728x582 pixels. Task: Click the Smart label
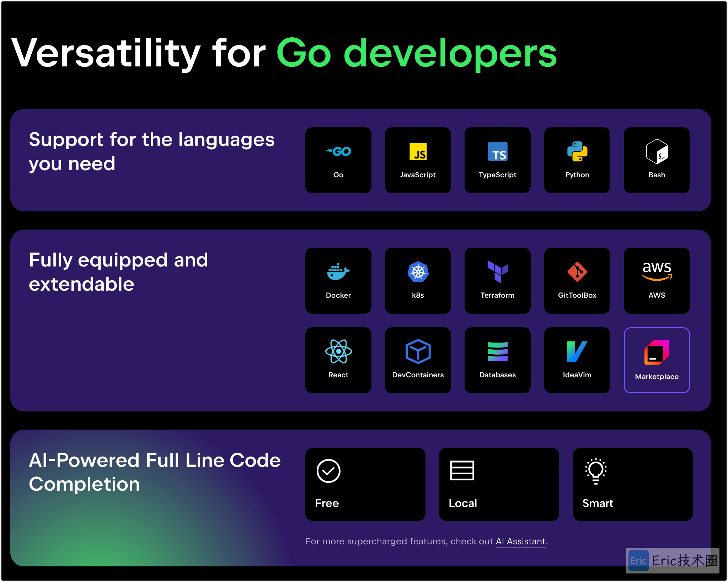[598, 503]
